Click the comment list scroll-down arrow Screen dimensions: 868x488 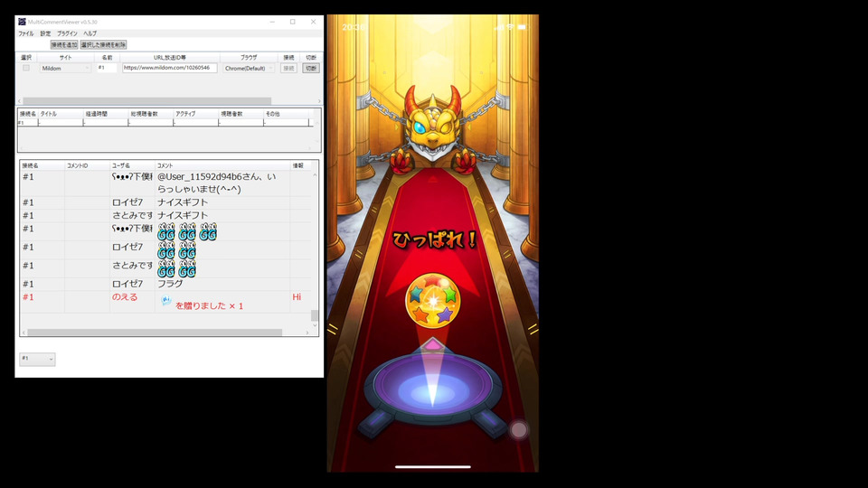tap(315, 325)
